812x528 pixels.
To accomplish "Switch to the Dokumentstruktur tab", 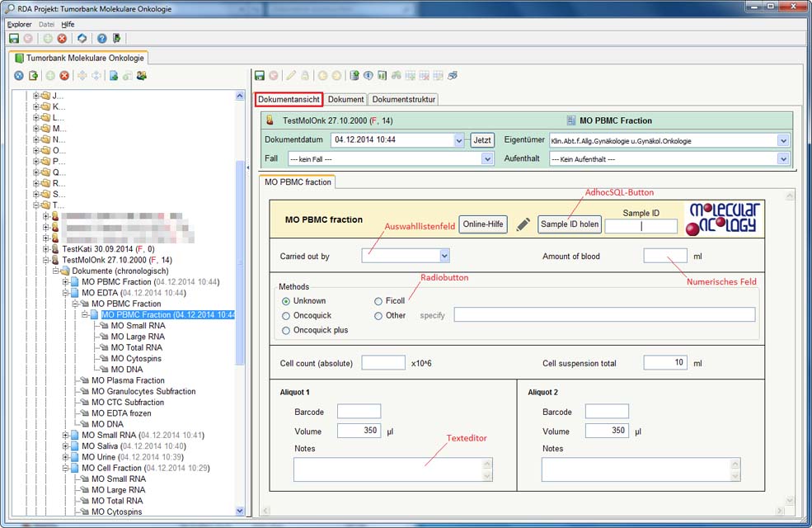I will click(403, 99).
